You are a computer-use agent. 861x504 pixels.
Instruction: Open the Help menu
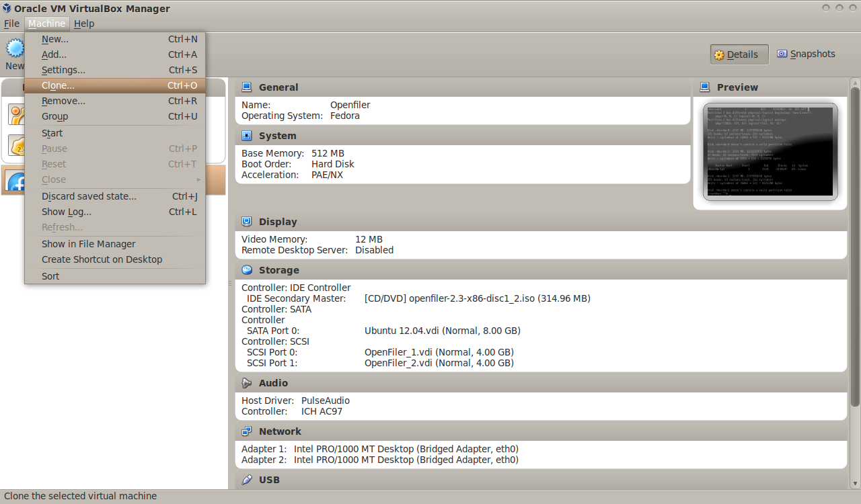coord(84,24)
